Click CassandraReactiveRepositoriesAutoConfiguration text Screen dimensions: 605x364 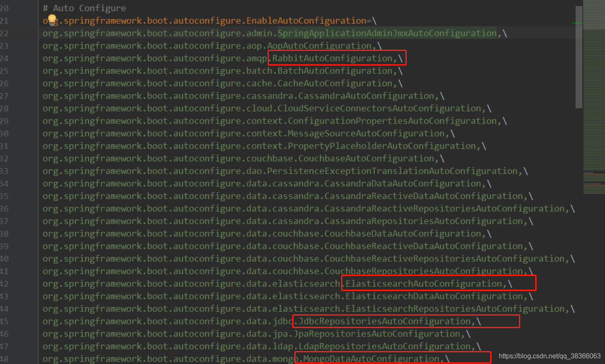pos(445,208)
